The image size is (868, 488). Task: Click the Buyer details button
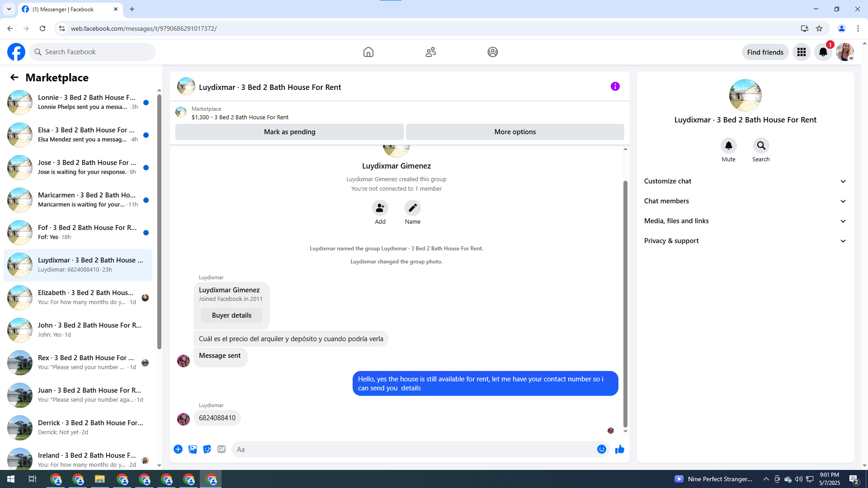coord(231,315)
